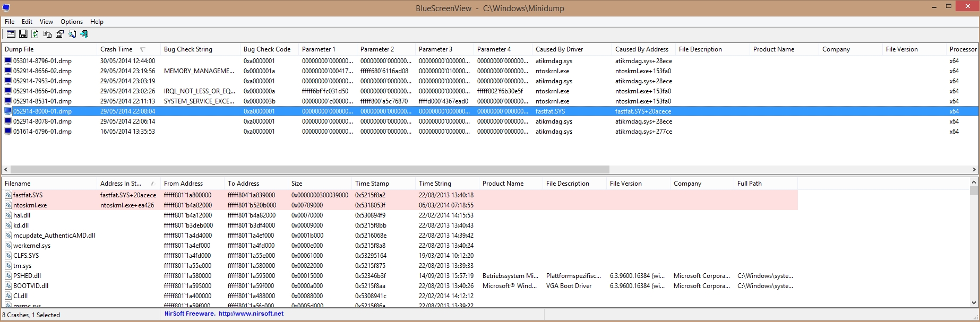Click the 16/05/2014 13:35:53 crash time cell
This screenshot has width=980, height=322.
[129, 132]
